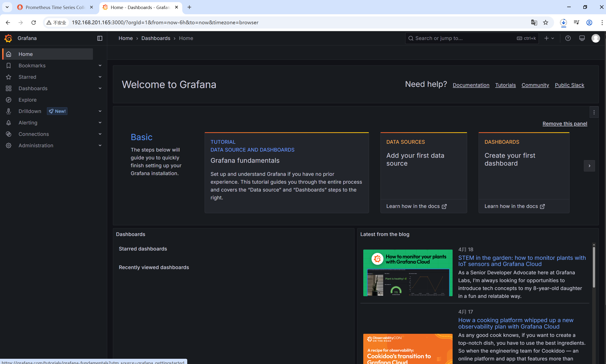This screenshot has height=364, width=606.
Task: Click the user profile avatar
Action: tap(596, 38)
